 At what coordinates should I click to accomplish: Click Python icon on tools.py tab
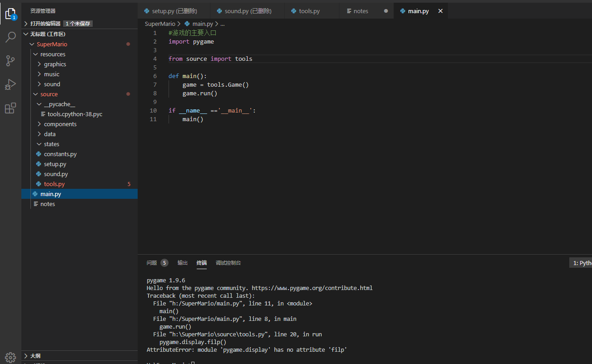(294, 11)
